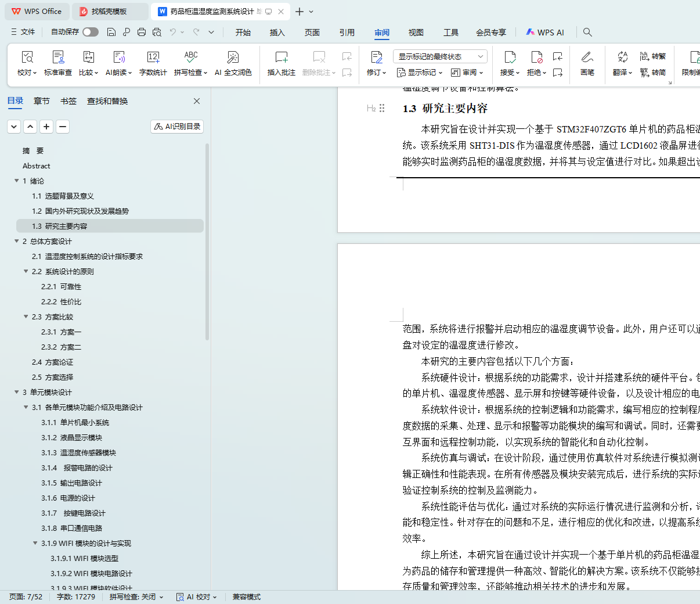This screenshot has height=604, width=700.
Task: Open the search magnifier icon beside WPS AI
Action: point(587,32)
